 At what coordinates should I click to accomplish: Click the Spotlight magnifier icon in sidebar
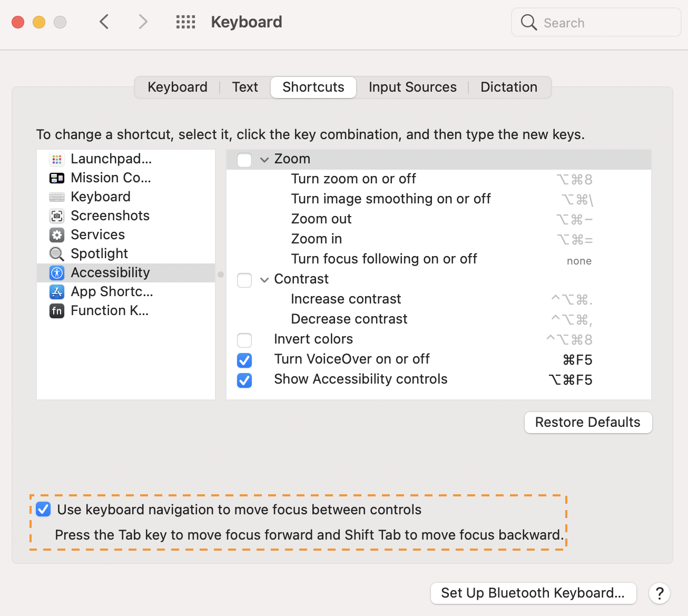click(57, 254)
